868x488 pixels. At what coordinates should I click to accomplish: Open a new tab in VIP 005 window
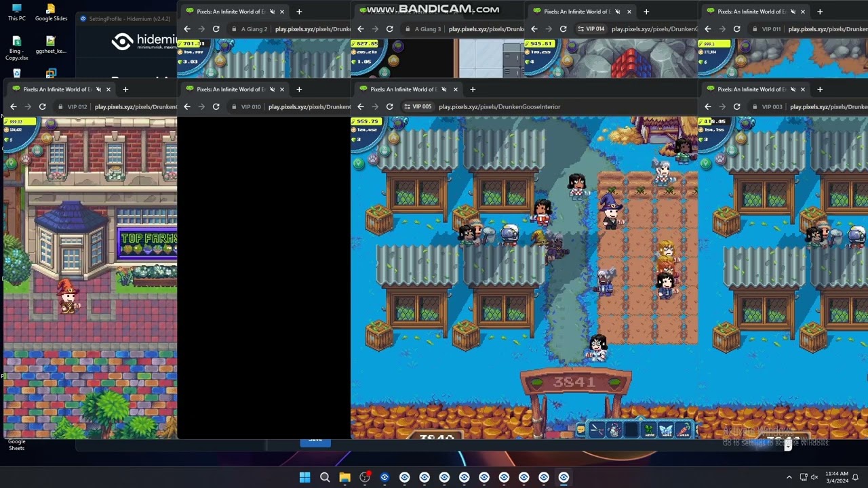pyautogui.click(x=473, y=89)
